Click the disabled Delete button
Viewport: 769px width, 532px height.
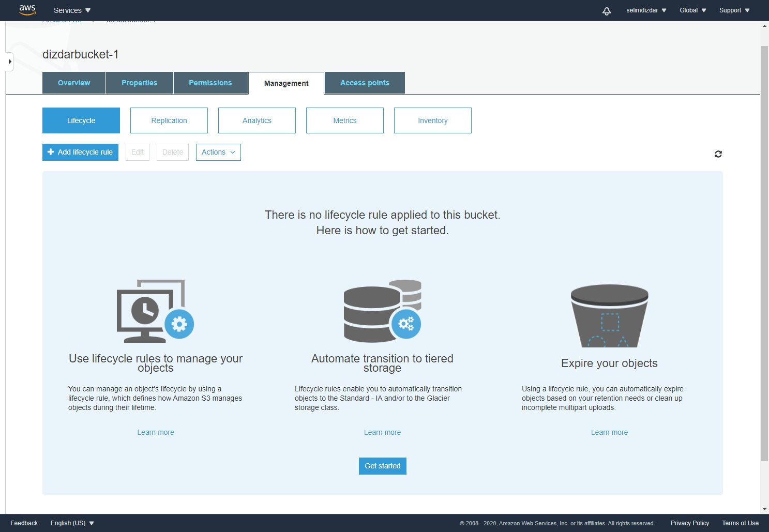coord(173,152)
